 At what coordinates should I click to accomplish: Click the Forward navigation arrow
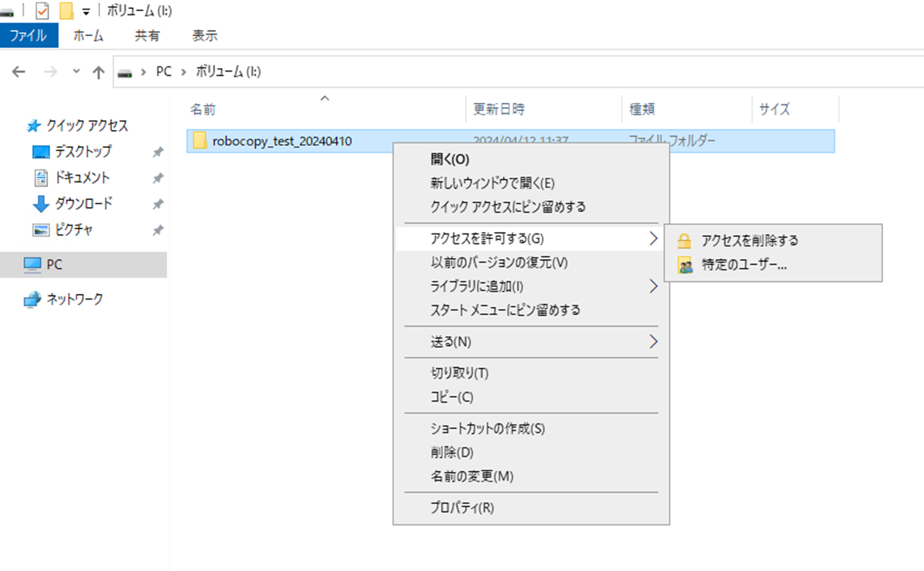pos(50,72)
